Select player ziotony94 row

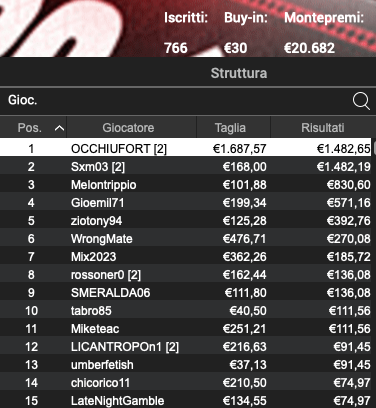pyautogui.click(x=186, y=220)
